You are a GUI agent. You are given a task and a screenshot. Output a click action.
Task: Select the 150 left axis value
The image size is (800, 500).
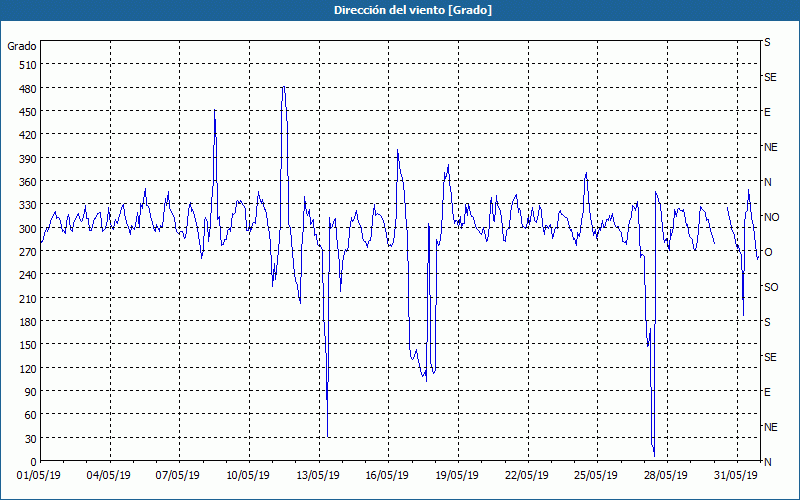point(28,345)
